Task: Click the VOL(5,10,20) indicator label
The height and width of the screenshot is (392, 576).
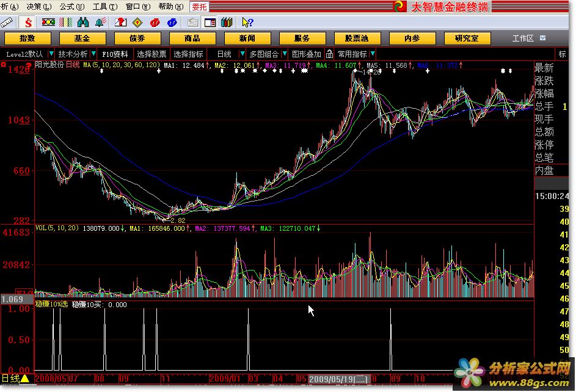Action: pos(57,228)
